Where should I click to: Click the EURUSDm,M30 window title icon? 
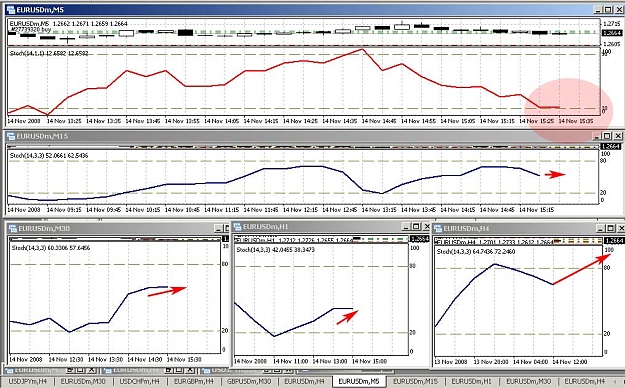tap(12, 228)
